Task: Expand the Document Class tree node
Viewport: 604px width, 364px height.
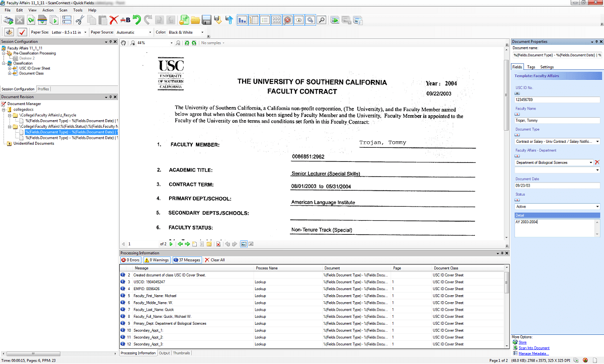Action: point(10,73)
